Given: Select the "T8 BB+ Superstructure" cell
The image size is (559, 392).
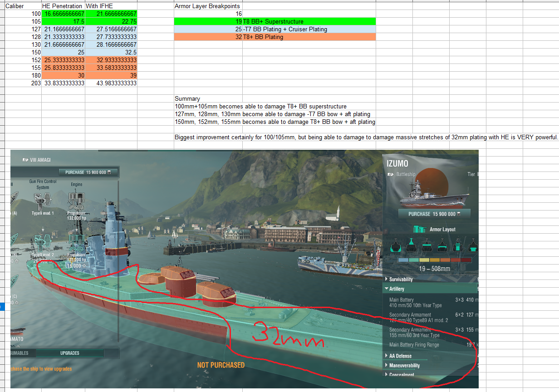Looking at the screenshot, I should (309, 22).
